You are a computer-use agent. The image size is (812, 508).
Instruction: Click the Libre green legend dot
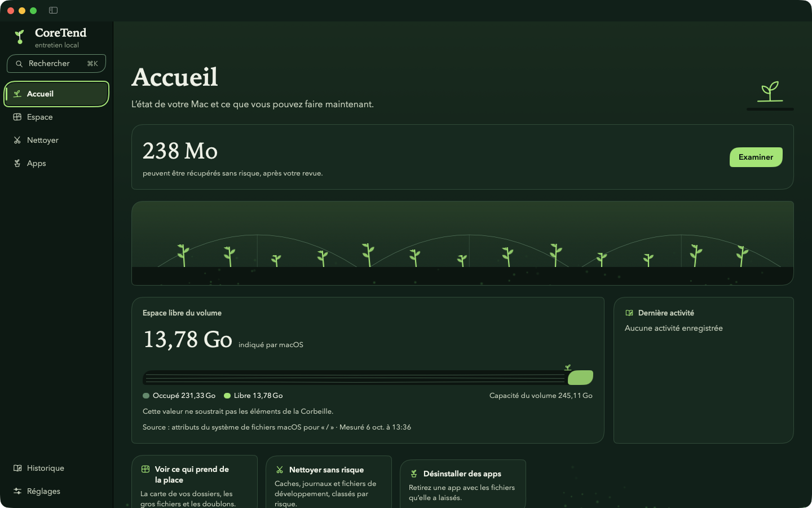[x=227, y=396]
